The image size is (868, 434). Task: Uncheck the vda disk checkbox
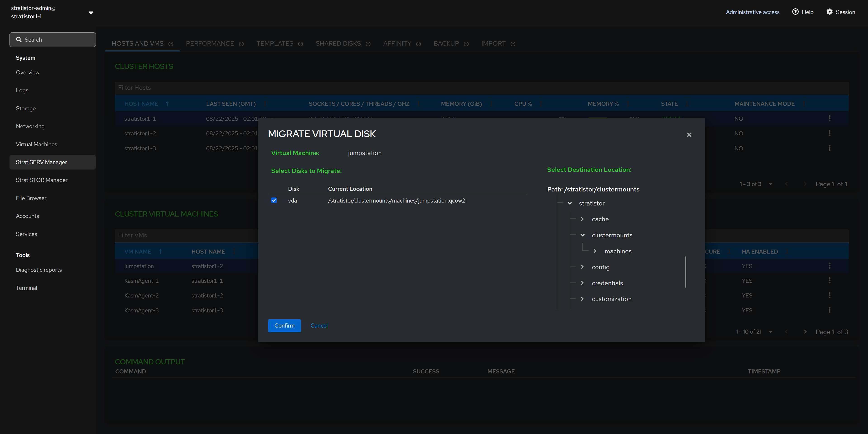click(x=274, y=200)
